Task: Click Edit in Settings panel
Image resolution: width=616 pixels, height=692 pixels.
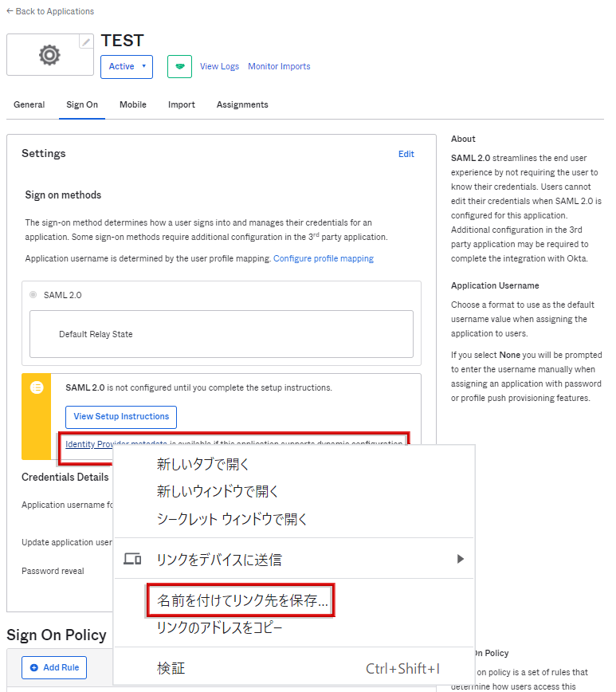Action: click(x=406, y=154)
